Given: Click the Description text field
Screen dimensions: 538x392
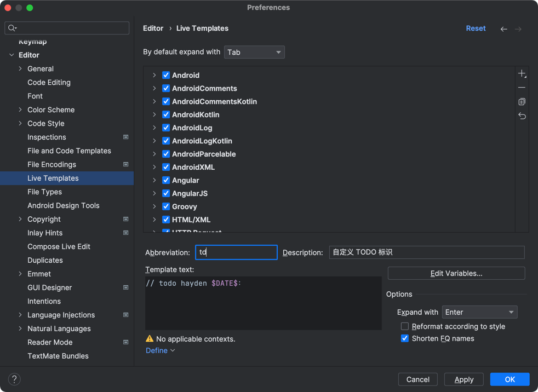Looking at the screenshot, I should tap(426, 252).
